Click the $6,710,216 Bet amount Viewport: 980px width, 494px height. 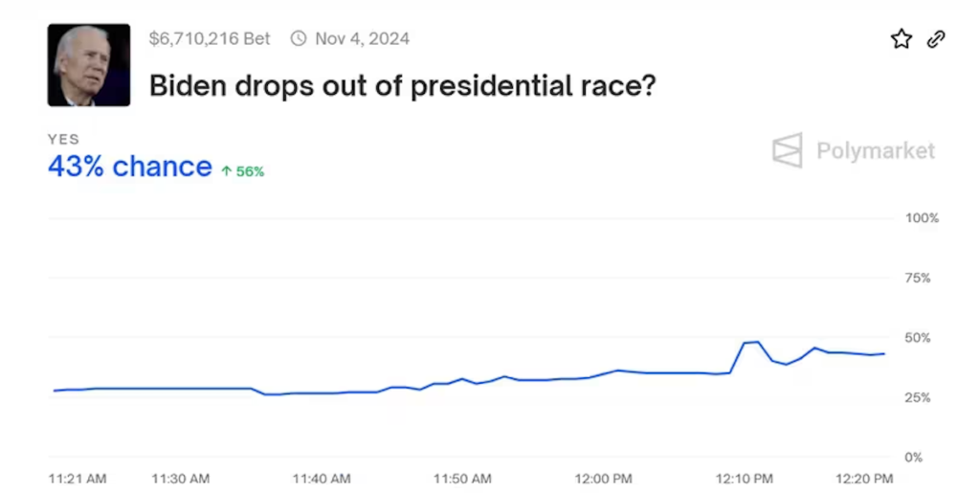(210, 39)
